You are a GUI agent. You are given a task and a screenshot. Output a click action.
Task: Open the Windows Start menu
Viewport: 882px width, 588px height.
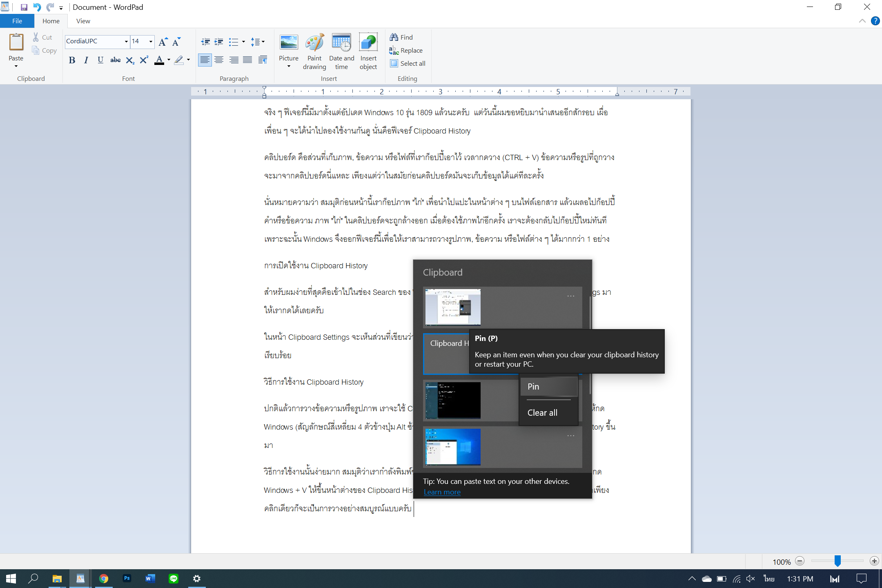pos(11,578)
